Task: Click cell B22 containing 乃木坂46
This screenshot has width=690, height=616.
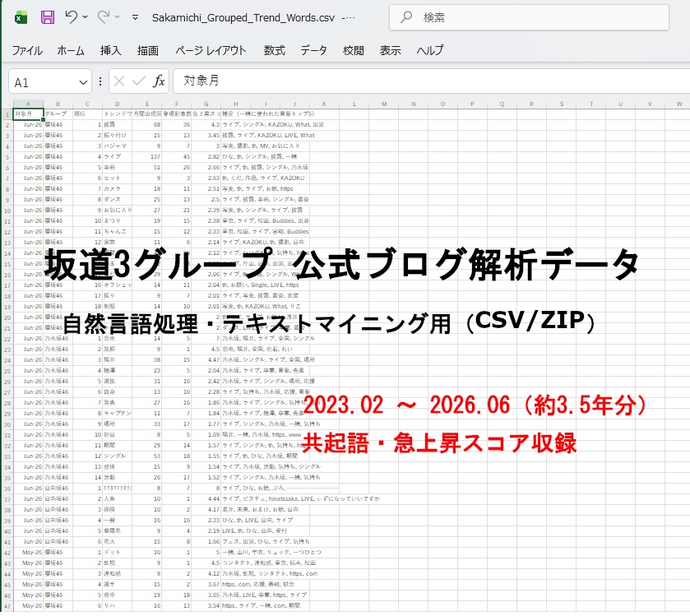Action: click(x=58, y=339)
